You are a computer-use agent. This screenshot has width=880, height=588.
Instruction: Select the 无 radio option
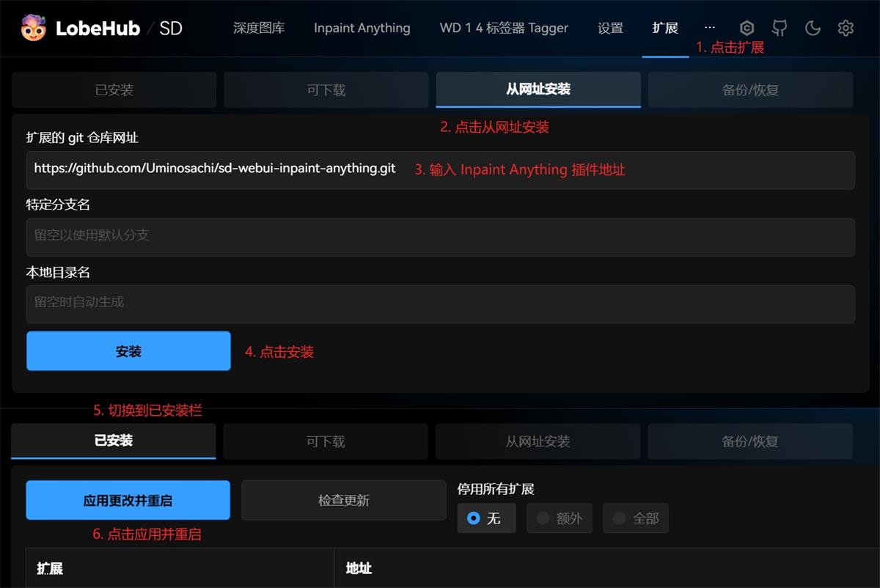coord(486,518)
